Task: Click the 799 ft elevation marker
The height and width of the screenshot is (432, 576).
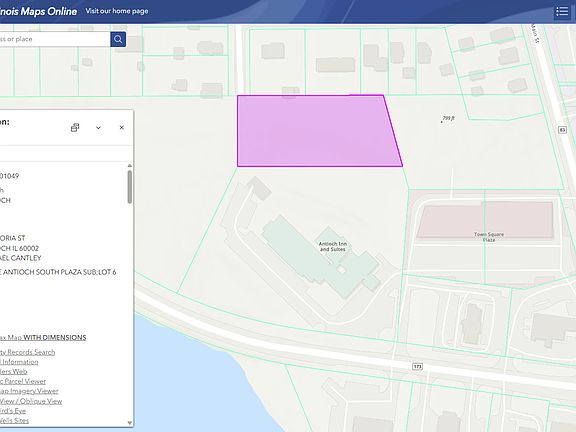Action: 448,119
